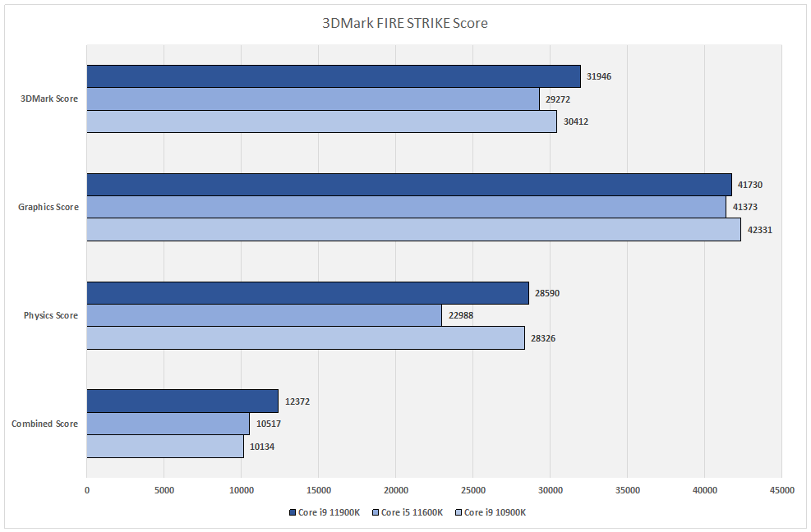Click the Physics Score axis label
Image resolution: width=811 pixels, height=532 pixels.
[x=51, y=315]
